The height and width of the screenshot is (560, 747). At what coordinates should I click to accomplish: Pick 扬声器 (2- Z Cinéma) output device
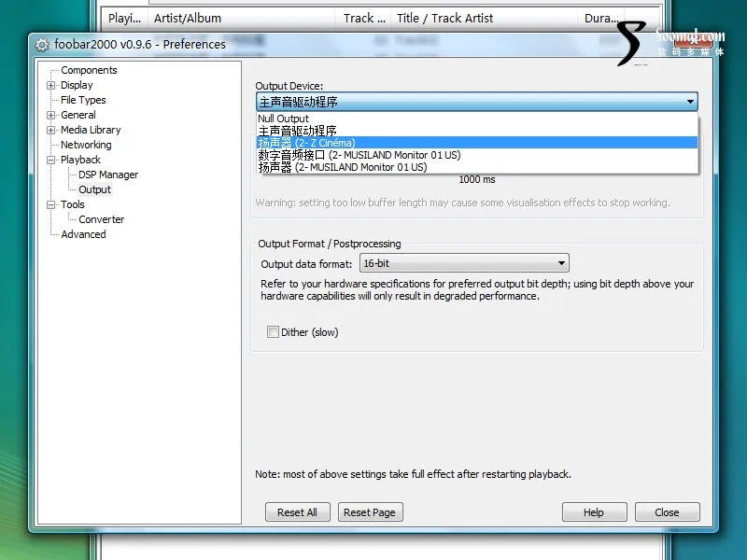pyautogui.click(x=477, y=143)
